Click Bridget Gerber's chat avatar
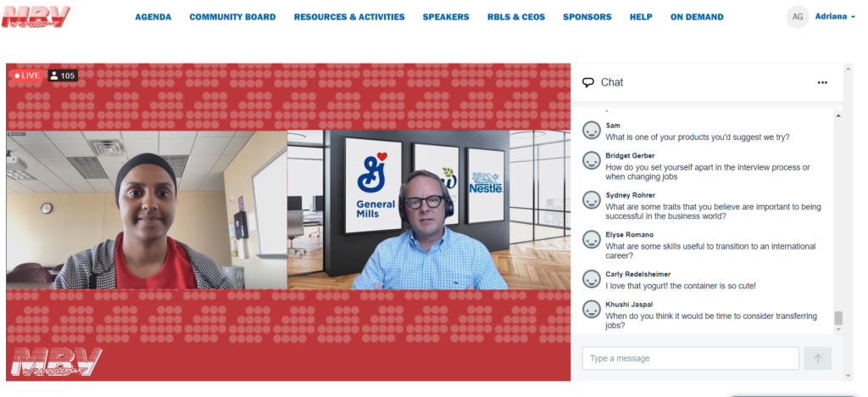The width and height of the screenshot is (868, 397). pyautogui.click(x=592, y=161)
